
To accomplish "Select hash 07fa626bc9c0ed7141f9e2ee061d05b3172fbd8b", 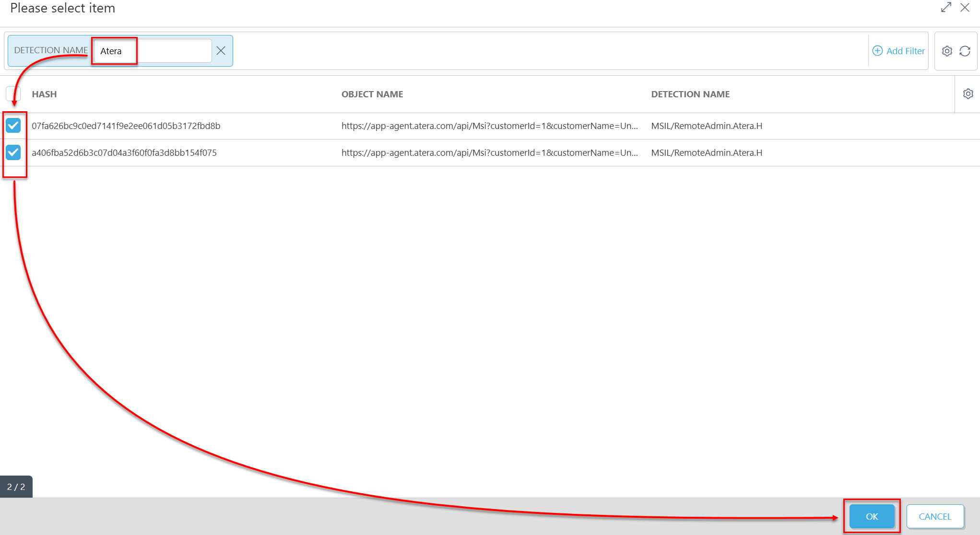I will (x=126, y=126).
